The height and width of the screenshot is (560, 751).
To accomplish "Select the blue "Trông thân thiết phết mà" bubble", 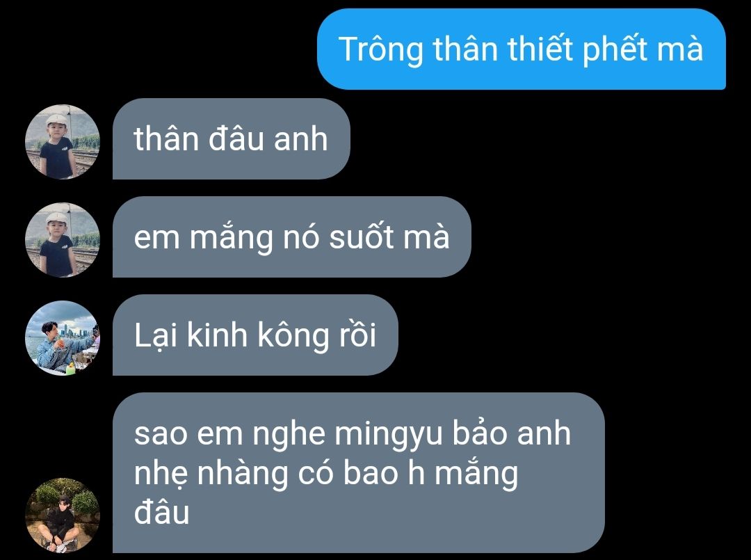I will 521,49.
